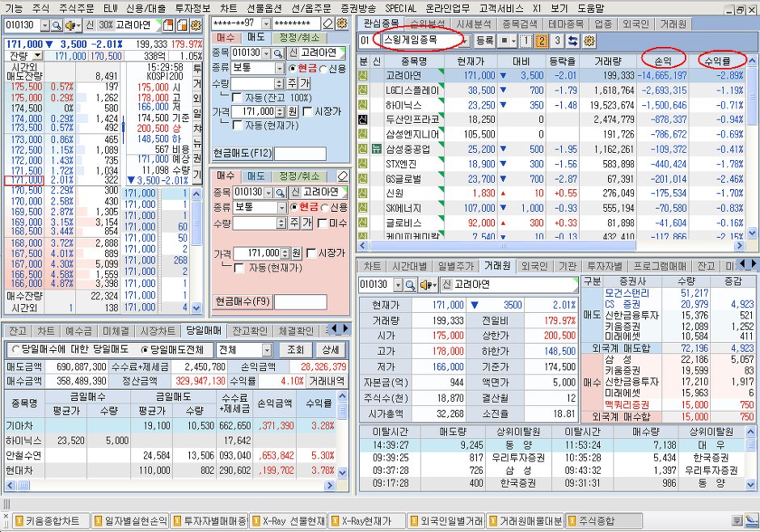Open stock search in top-left quote panel
The height and width of the screenshot is (532, 760).
pyautogui.click(x=57, y=25)
